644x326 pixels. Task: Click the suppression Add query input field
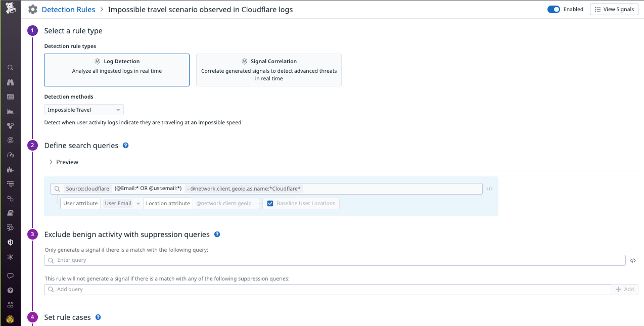328,290
